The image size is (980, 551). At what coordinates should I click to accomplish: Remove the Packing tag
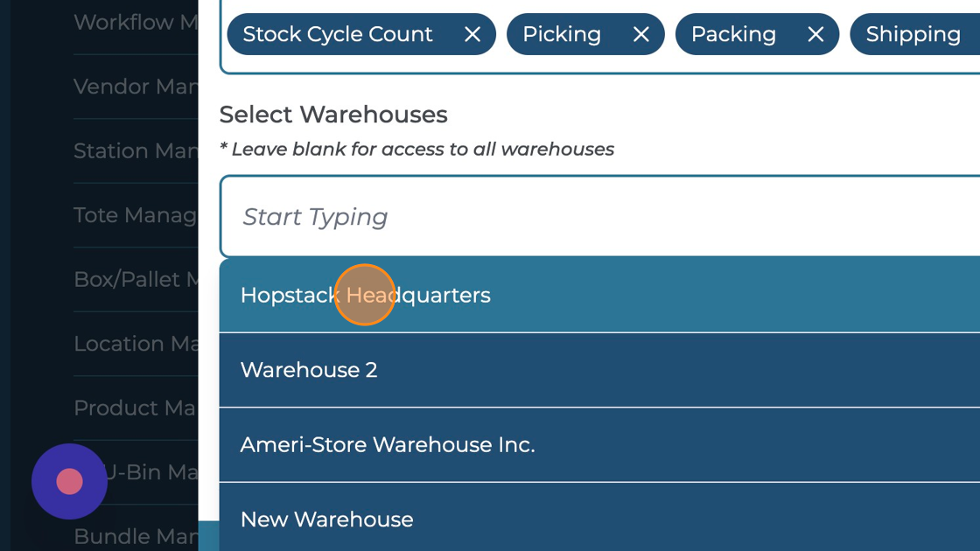click(x=815, y=34)
